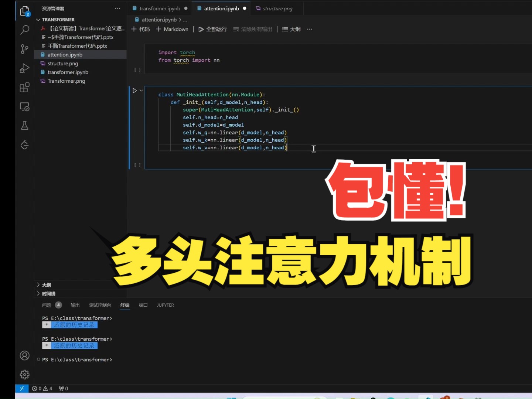Collapse the TRANSFORMER folder section
The height and width of the screenshot is (399, 532).
58,20
